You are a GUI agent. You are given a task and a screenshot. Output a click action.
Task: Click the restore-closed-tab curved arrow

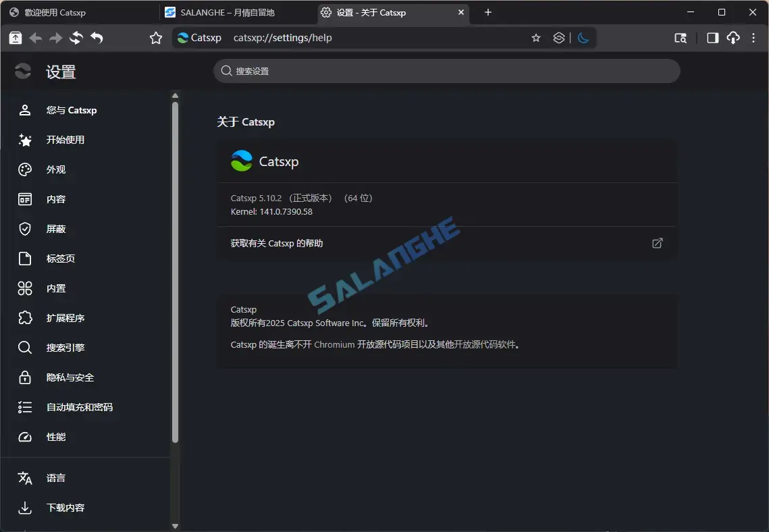[96, 38]
